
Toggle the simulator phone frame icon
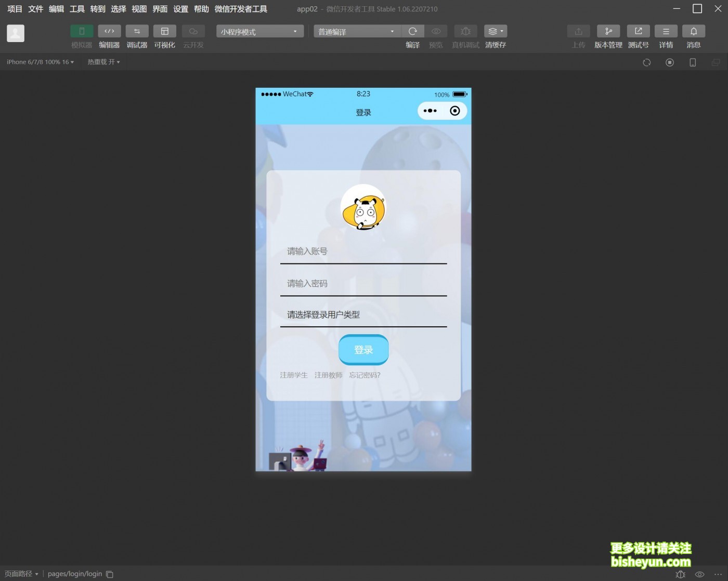click(x=693, y=62)
